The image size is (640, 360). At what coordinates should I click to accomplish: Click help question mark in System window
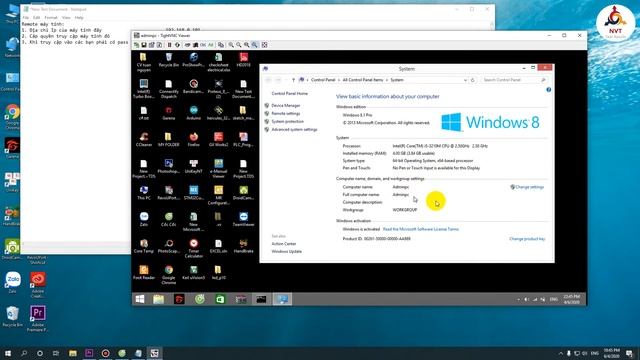pos(548,90)
